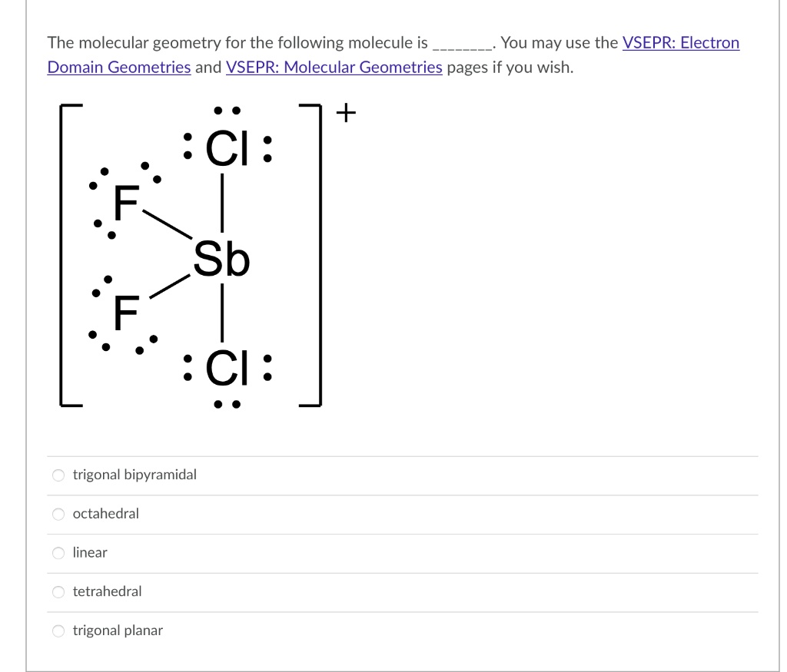This screenshot has height=672, width=787.
Task: Open the VSEPR: Molecular Geometries page
Action: tap(333, 68)
